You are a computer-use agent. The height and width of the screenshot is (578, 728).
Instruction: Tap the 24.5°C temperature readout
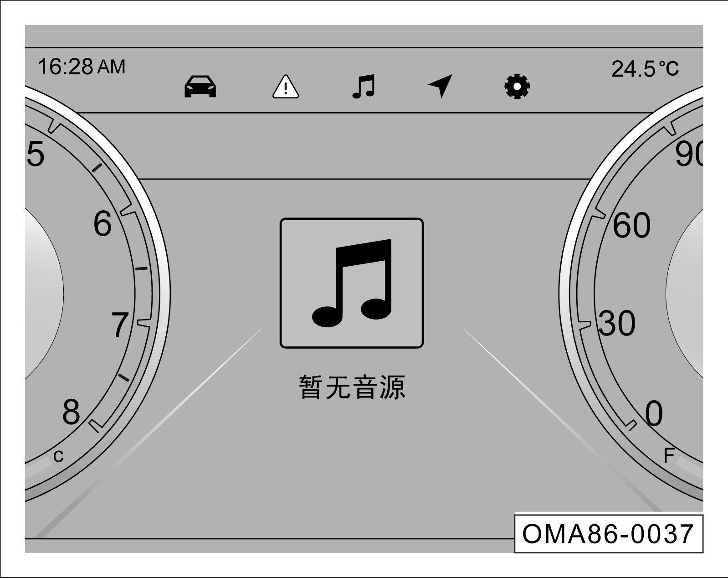(645, 69)
